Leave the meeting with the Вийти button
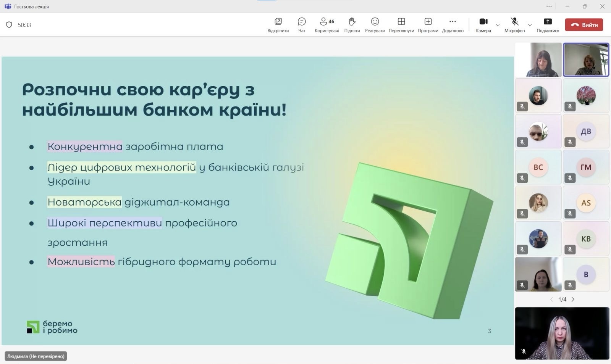Image resolution: width=611 pixels, height=364 pixels. (584, 25)
